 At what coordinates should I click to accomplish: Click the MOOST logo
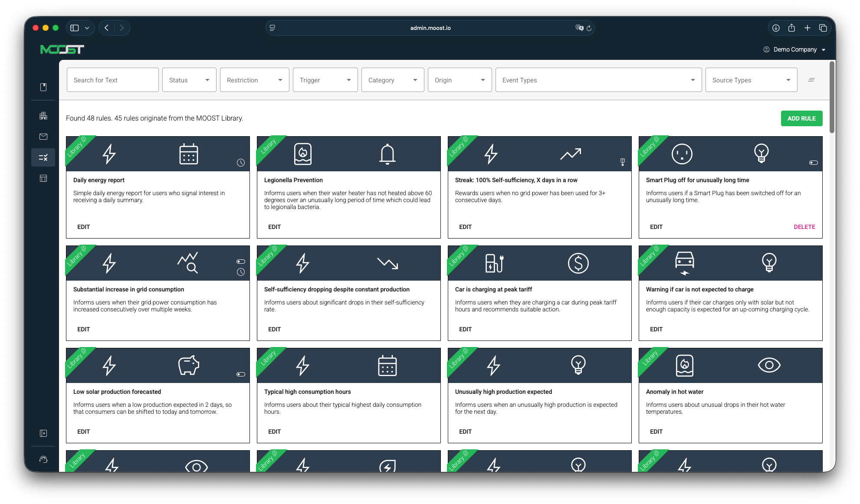pos(62,49)
